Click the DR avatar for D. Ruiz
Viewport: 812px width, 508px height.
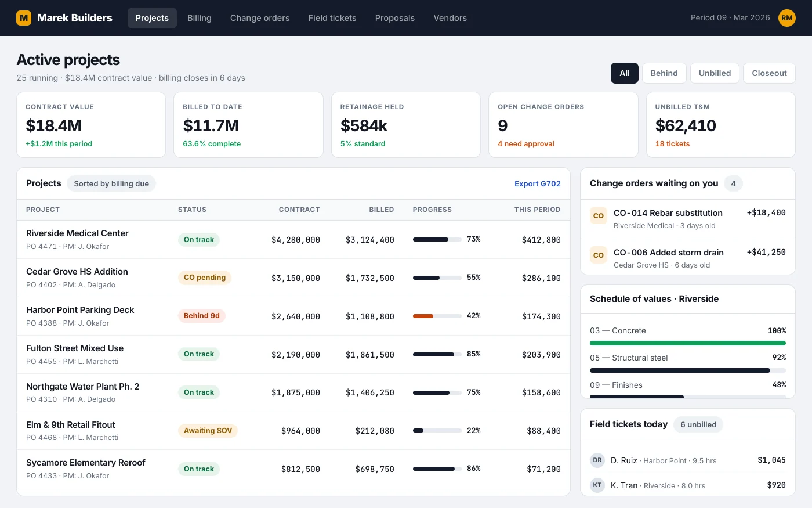click(x=597, y=460)
